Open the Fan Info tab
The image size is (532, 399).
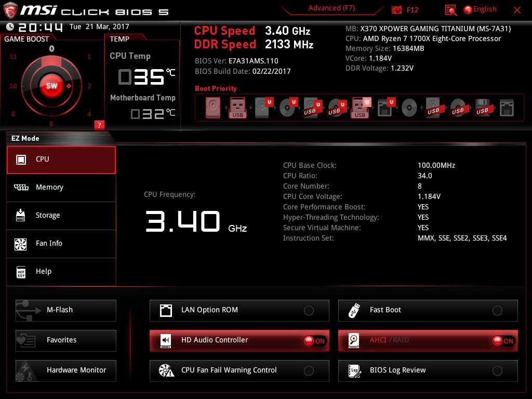point(61,244)
